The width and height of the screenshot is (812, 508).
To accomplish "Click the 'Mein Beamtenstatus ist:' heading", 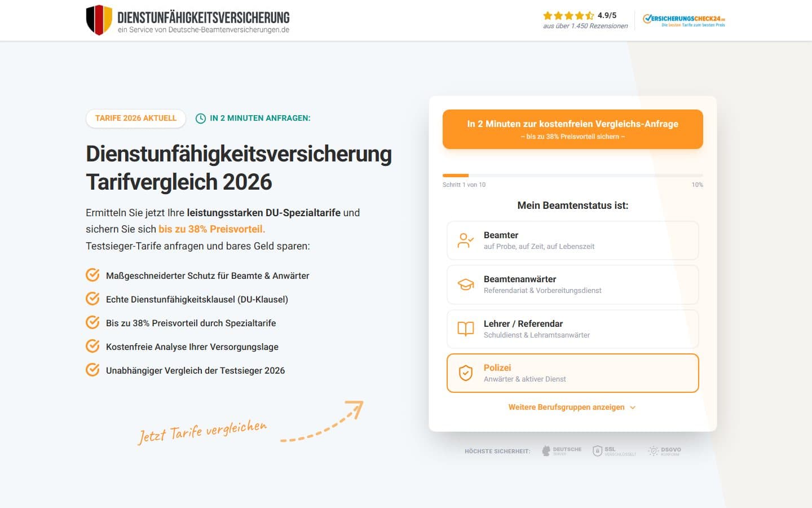I will (x=573, y=205).
